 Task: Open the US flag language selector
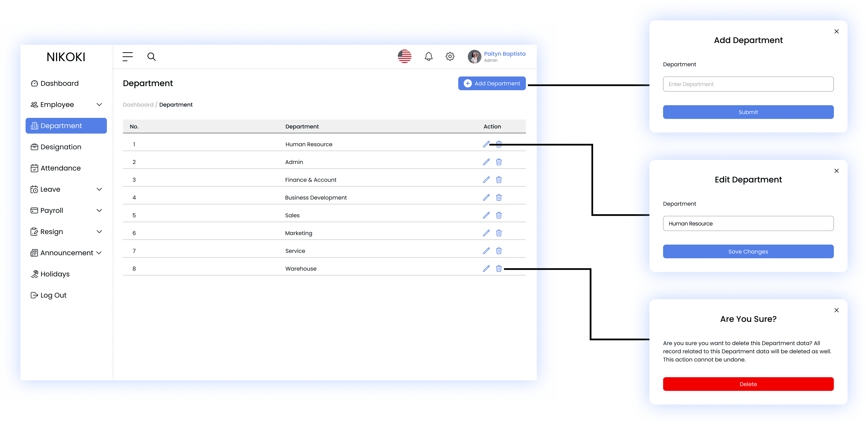click(x=404, y=56)
